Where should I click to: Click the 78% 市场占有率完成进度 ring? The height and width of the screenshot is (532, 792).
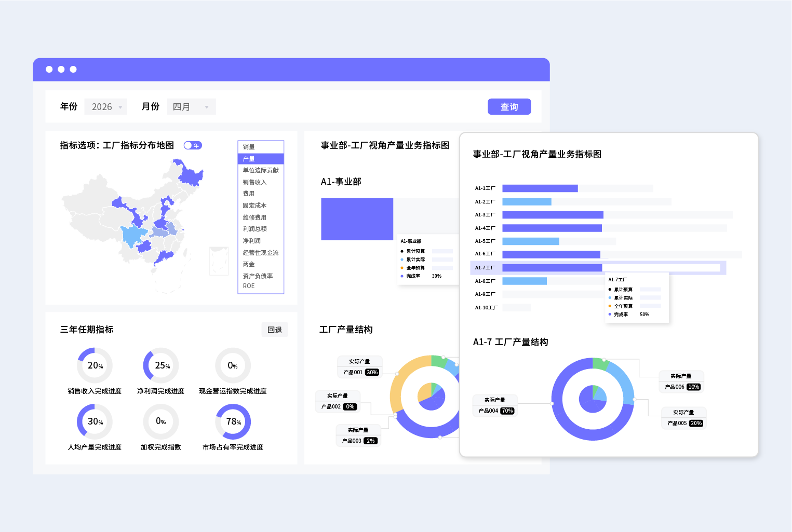[233, 421]
